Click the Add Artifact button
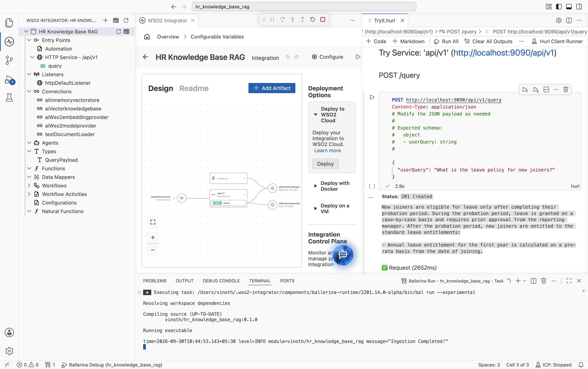 [272, 88]
